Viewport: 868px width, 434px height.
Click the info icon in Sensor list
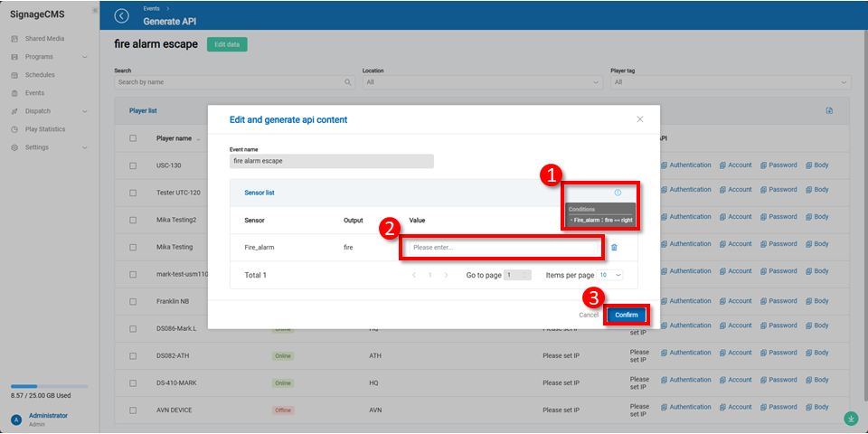pyautogui.click(x=618, y=193)
